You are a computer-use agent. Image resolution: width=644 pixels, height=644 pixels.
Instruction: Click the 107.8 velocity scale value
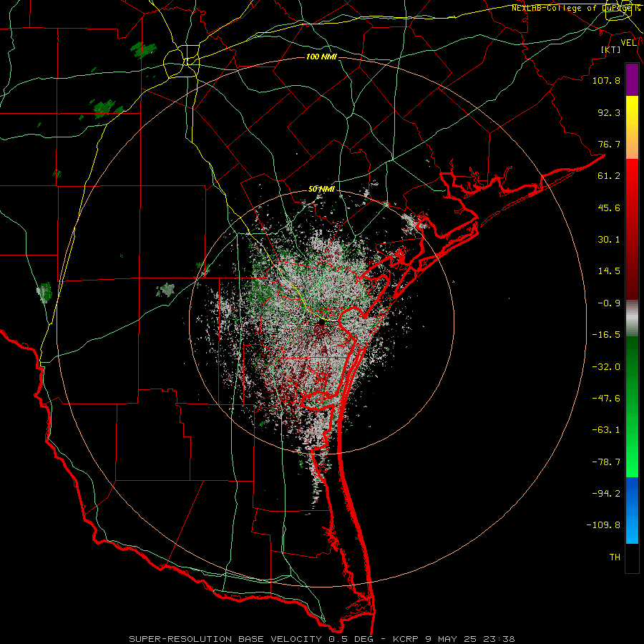click(606, 80)
